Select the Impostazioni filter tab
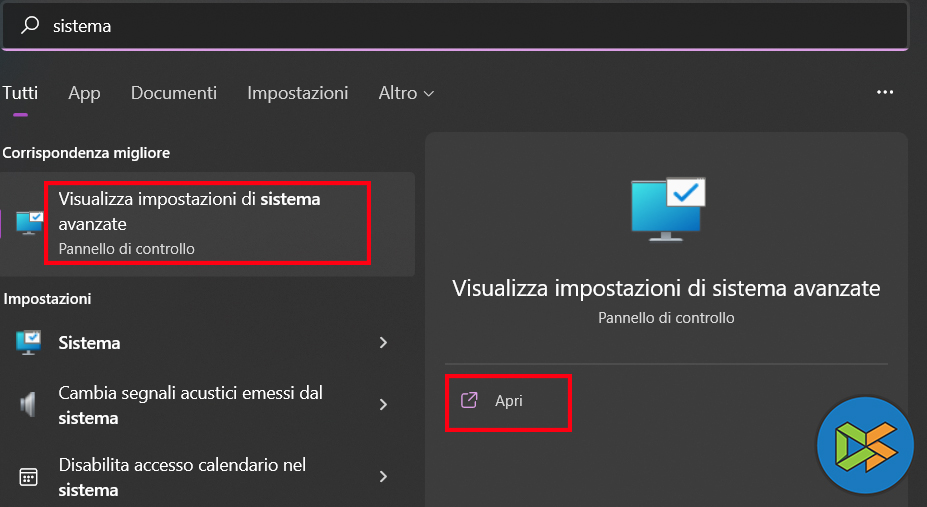 coord(297,93)
